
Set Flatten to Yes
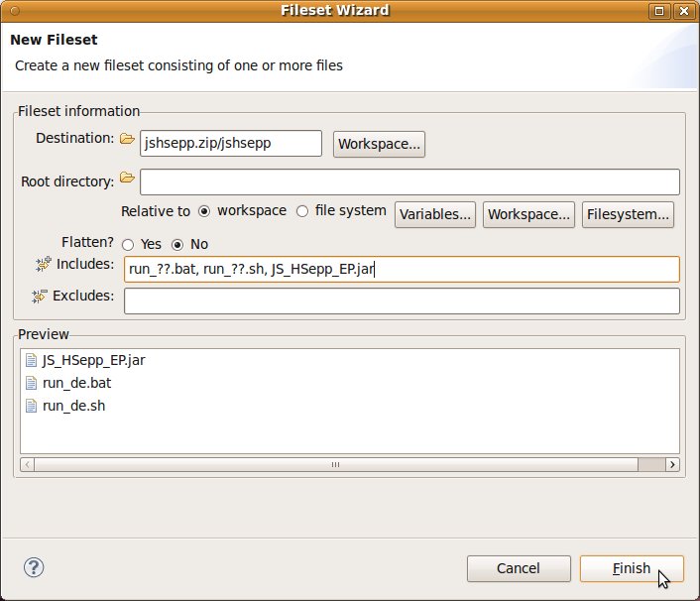(128, 244)
